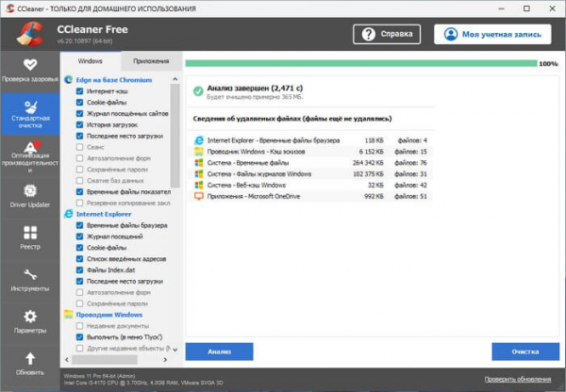
Task: Toggle История загрузок checkbox
Action: 80,124
